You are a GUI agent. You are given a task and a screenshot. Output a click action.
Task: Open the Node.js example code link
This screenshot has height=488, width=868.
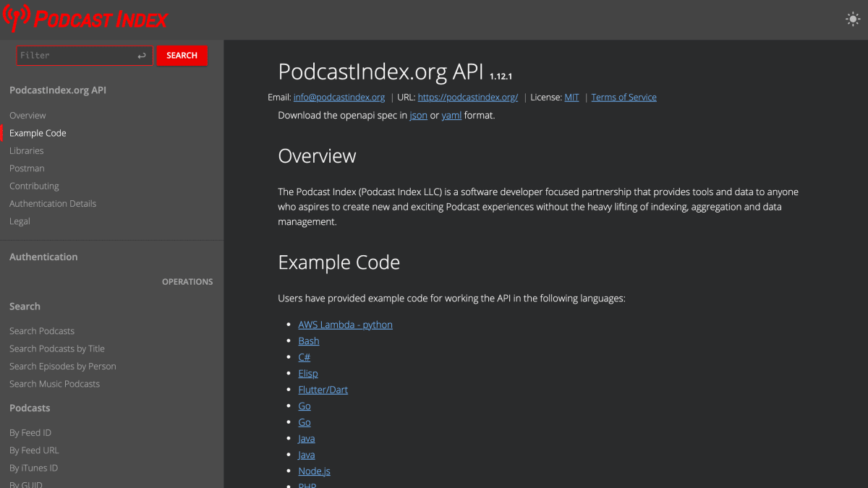coord(314,471)
